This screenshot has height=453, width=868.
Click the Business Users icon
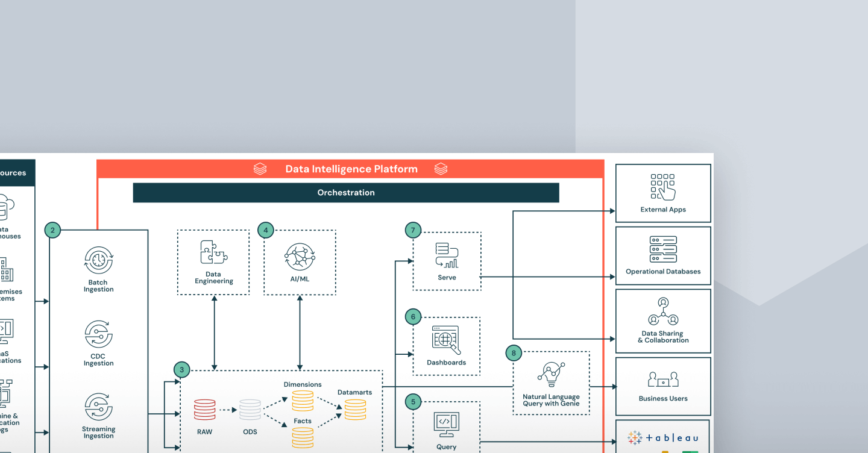663,380
